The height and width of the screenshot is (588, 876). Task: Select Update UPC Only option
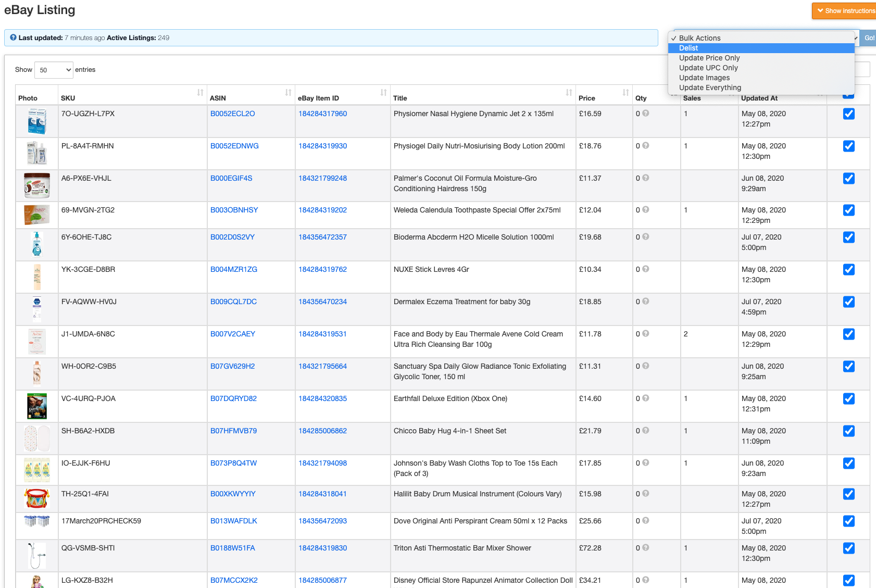point(761,68)
